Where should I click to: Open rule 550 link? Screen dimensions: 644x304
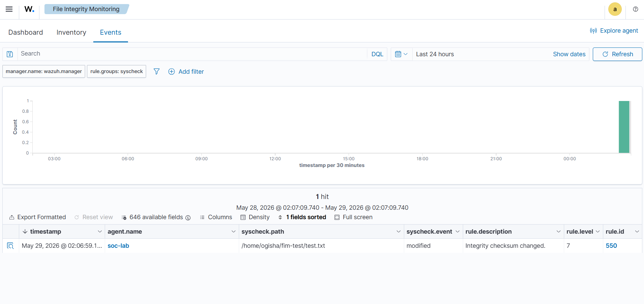point(611,246)
